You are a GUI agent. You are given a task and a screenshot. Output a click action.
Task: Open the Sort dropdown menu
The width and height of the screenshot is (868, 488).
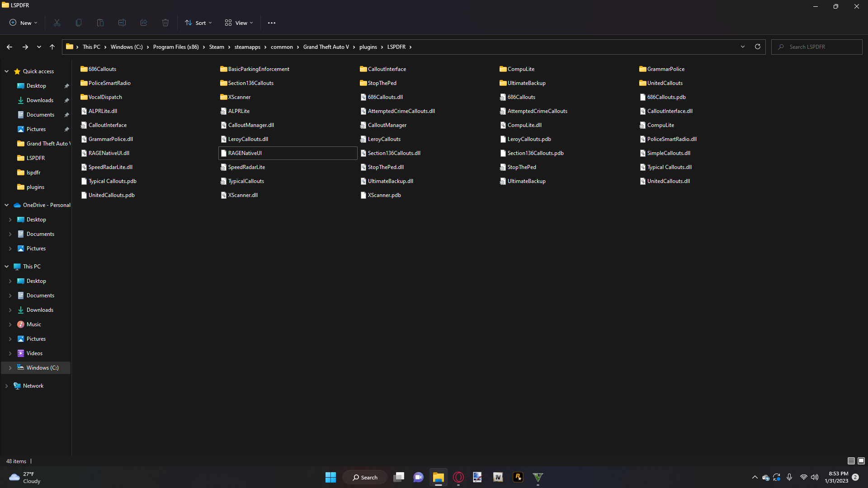pyautogui.click(x=198, y=23)
